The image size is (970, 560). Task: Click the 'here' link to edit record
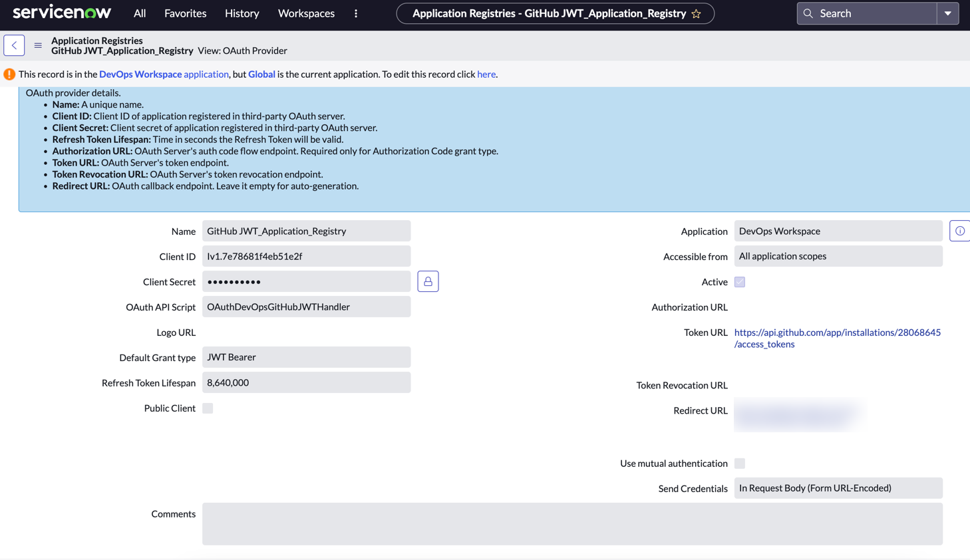486,74
